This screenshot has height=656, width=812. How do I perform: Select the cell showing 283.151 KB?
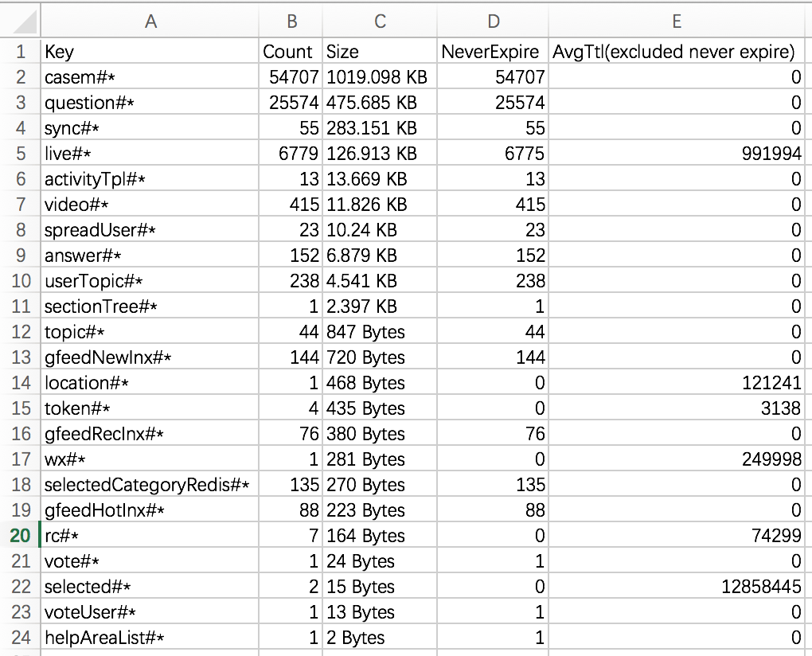coord(379,127)
